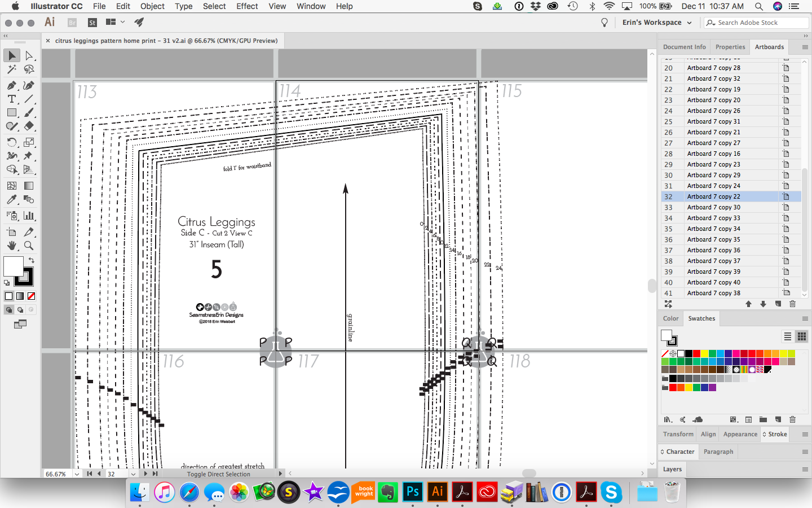Open the Erin's Workspace dropdown
Viewport: 812px width, 508px height.
pyautogui.click(x=657, y=23)
